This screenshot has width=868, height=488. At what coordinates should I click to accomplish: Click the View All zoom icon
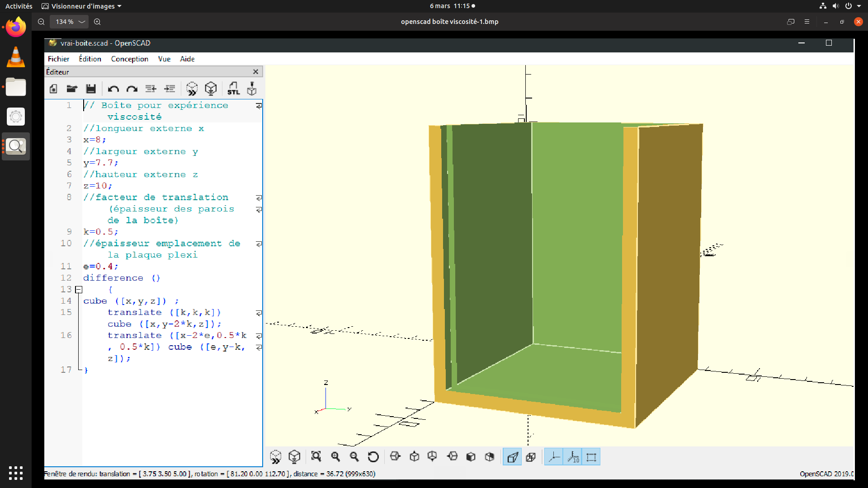point(316,457)
